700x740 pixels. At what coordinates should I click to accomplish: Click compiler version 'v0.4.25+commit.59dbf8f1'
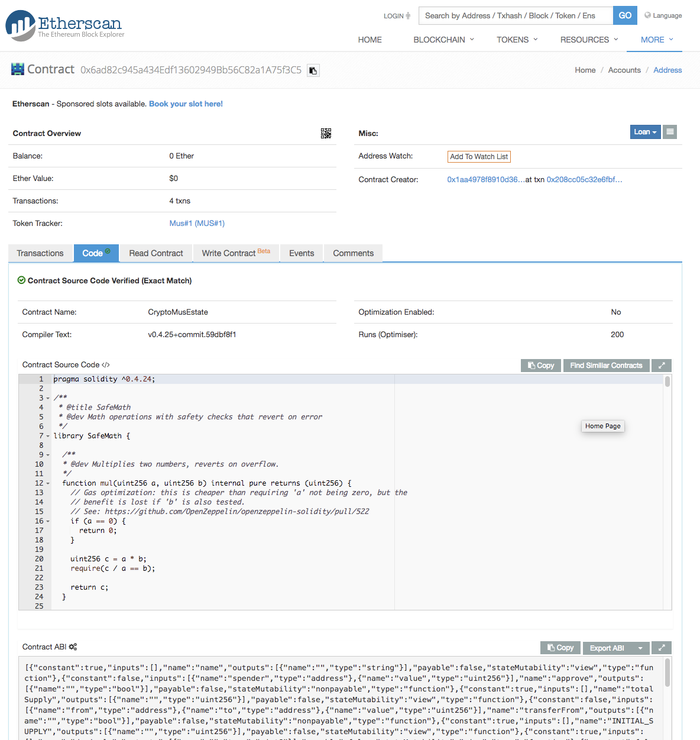192,335
